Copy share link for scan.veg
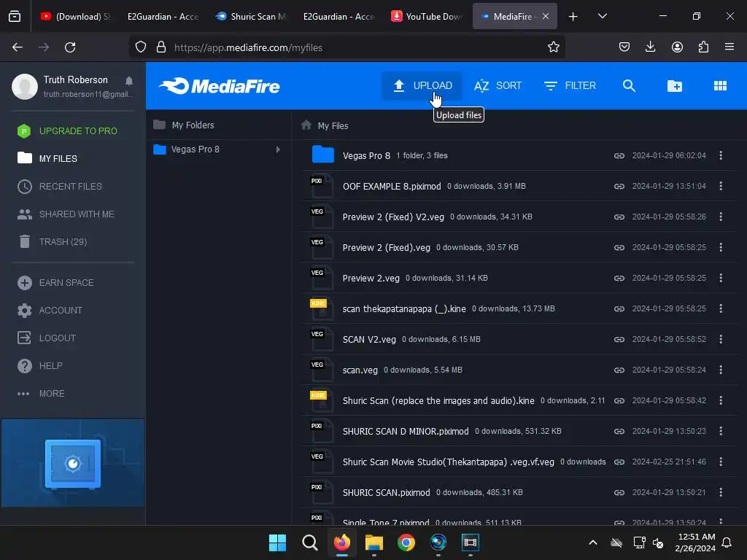The height and width of the screenshot is (560, 747). point(619,370)
